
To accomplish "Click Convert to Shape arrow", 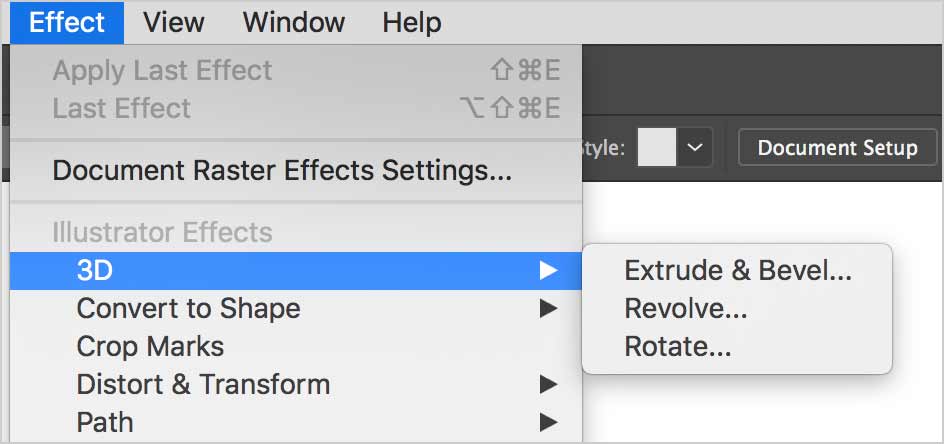I will pos(548,309).
